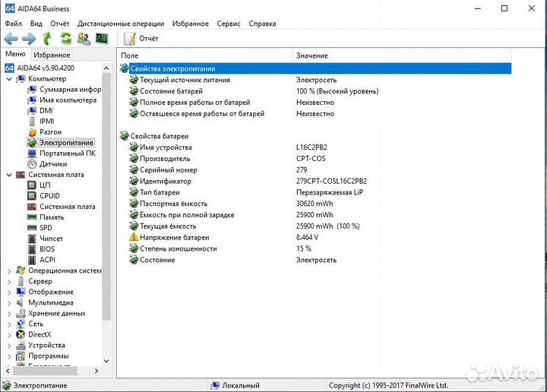Screen dimensions: 547x392
Task: Select Системная плата child item icon
Action: click(32, 207)
